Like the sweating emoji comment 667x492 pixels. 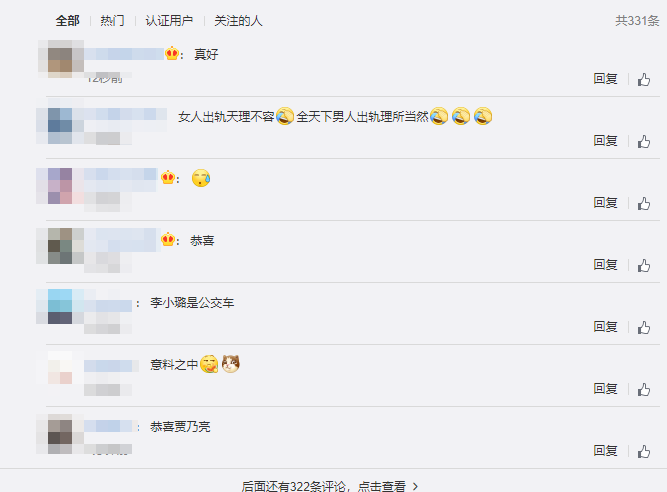pos(644,204)
